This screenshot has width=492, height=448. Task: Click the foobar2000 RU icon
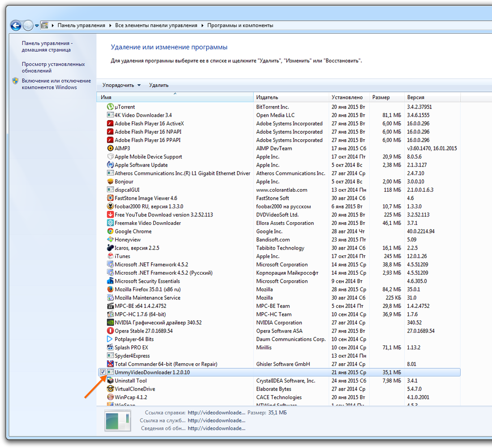110,207
